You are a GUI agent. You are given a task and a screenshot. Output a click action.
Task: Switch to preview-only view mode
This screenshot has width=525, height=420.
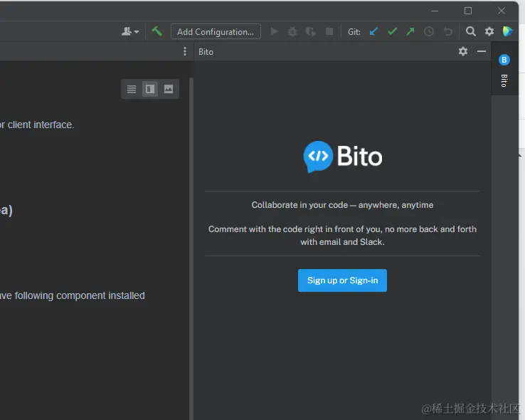tap(169, 89)
